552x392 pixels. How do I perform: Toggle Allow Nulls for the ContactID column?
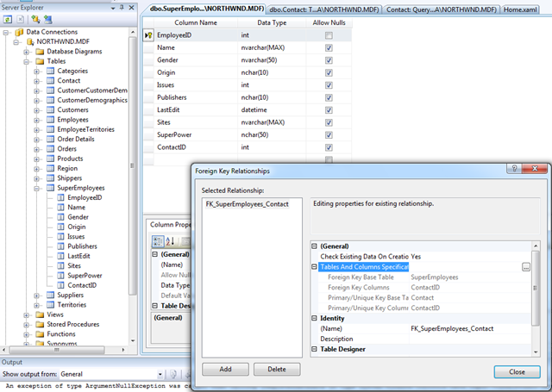[x=329, y=147]
